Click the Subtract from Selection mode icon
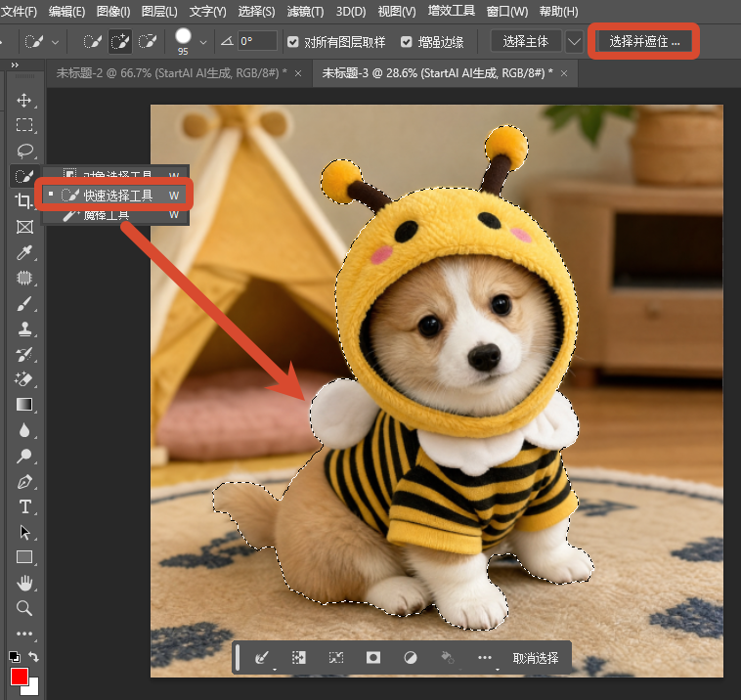This screenshot has height=700, width=741. tap(148, 42)
